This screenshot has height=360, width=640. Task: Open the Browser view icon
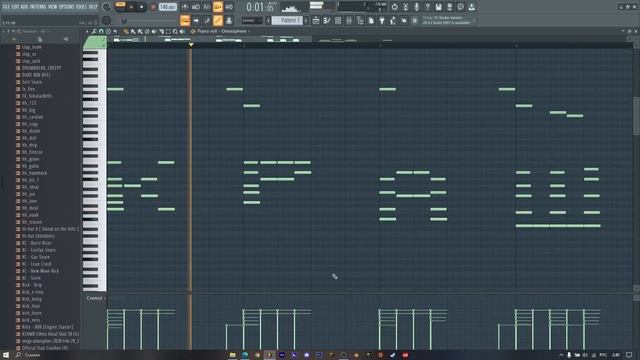(x=360, y=20)
